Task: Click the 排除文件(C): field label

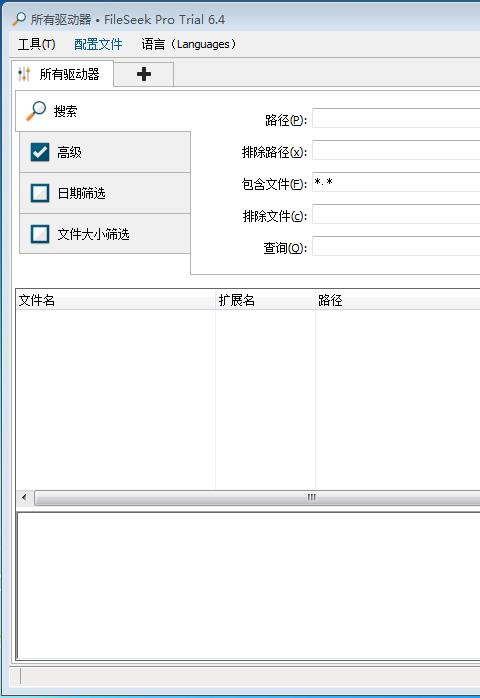Action: coord(275,216)
